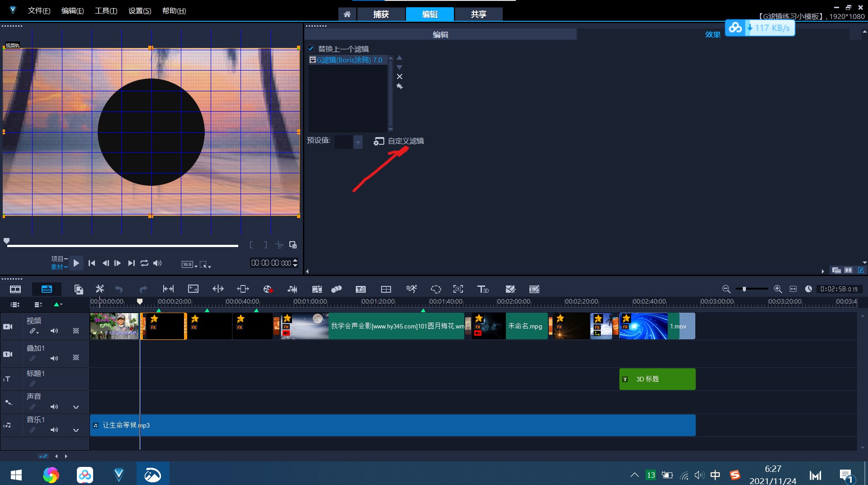Viewport: 868px width, 485px height.
Task: Zoom out the timeline
Action: (x=726, y=289)
